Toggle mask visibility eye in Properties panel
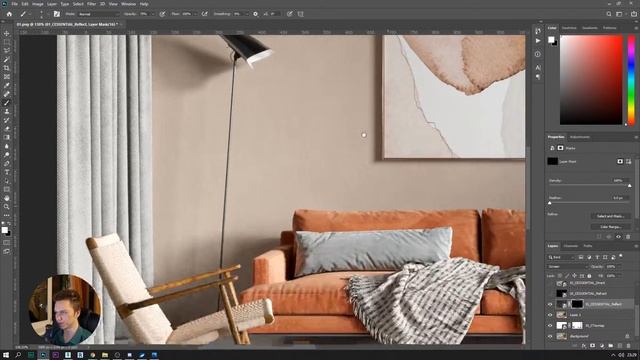This screenshot has height=360, width=640. pyautogui.click(x=618, y=237)
